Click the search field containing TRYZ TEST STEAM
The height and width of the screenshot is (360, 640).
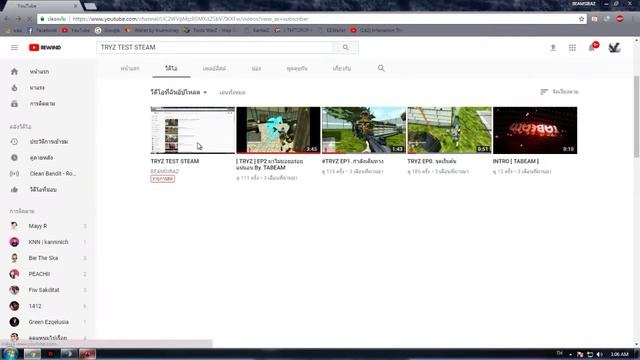point(215,47)
